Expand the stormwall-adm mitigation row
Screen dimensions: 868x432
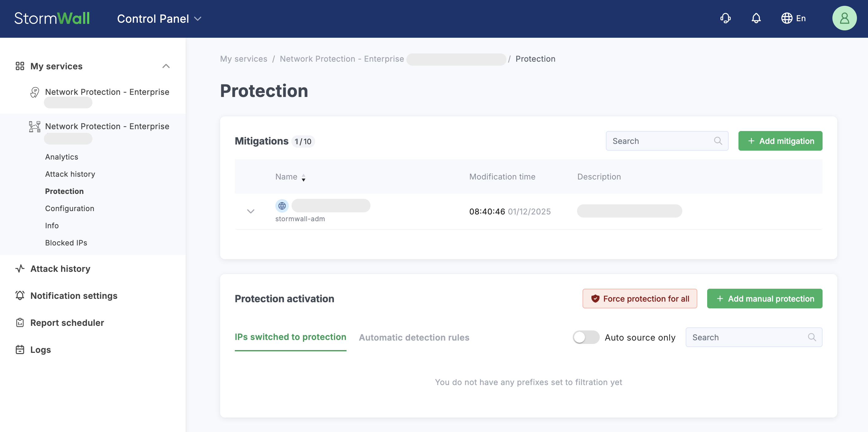(x=251, y=211)
